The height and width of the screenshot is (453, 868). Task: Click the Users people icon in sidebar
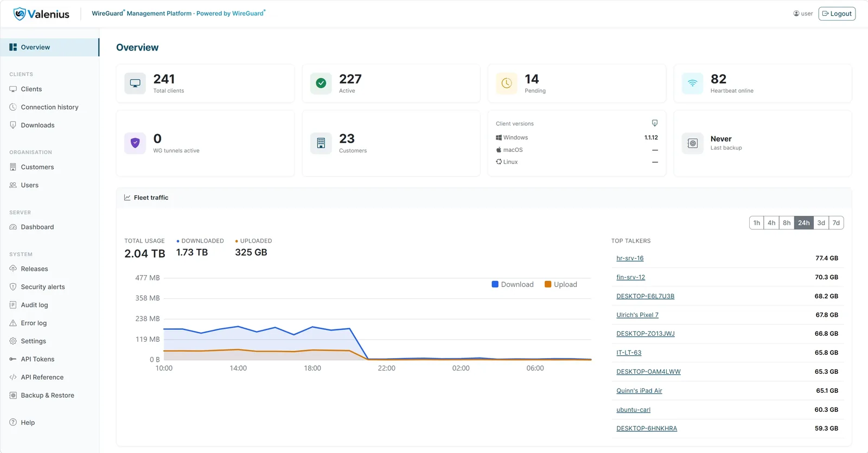(x=13, y=185)
